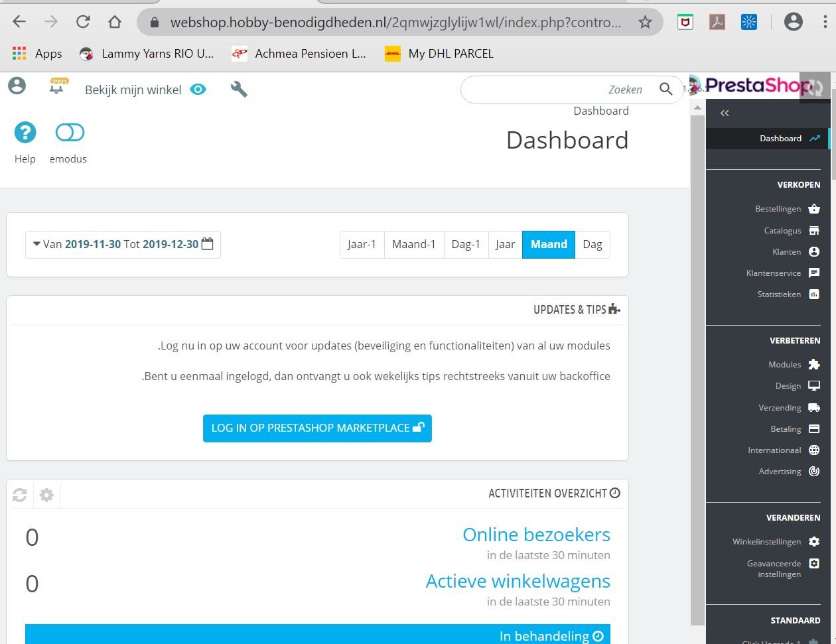This screenshot has height=644, width=836.
Task: Click the browser back arrow
Action: (19, 22)
